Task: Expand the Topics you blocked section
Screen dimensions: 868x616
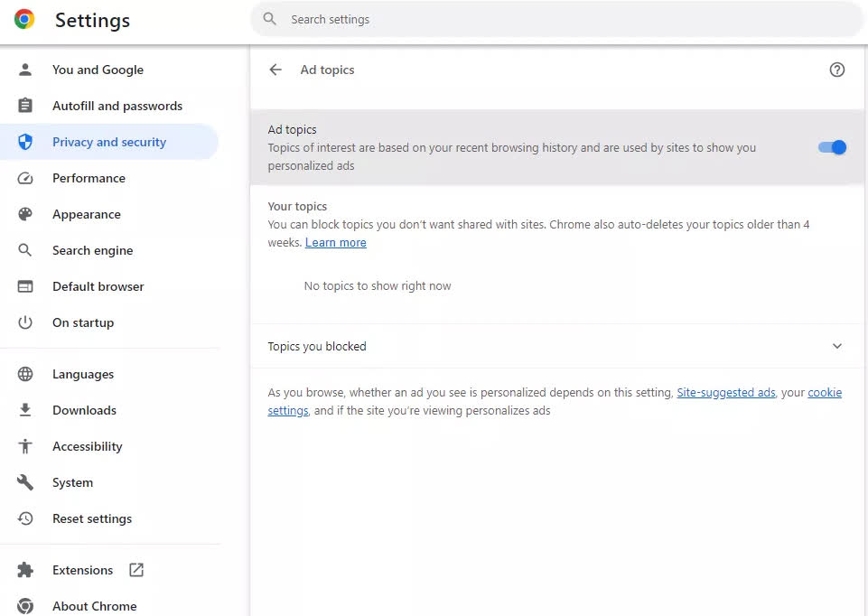Action: (x=557, y=347)
